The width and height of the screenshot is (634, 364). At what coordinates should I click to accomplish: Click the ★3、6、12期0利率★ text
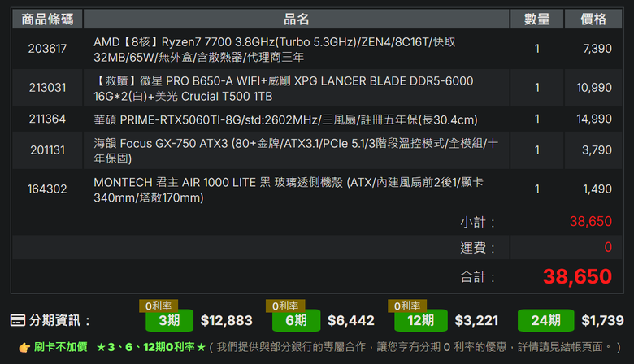tap(151, 347)
